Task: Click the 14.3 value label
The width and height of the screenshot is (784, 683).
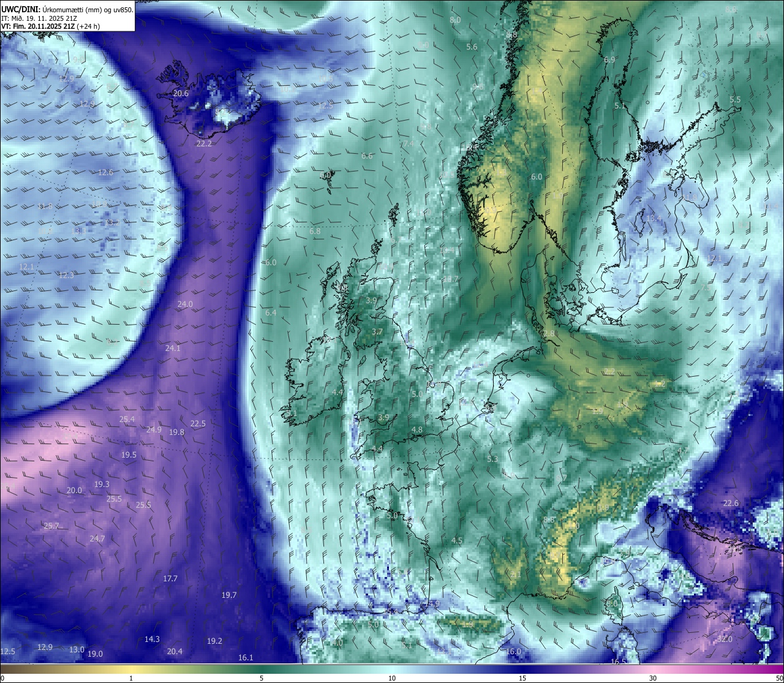Action: 152,639
